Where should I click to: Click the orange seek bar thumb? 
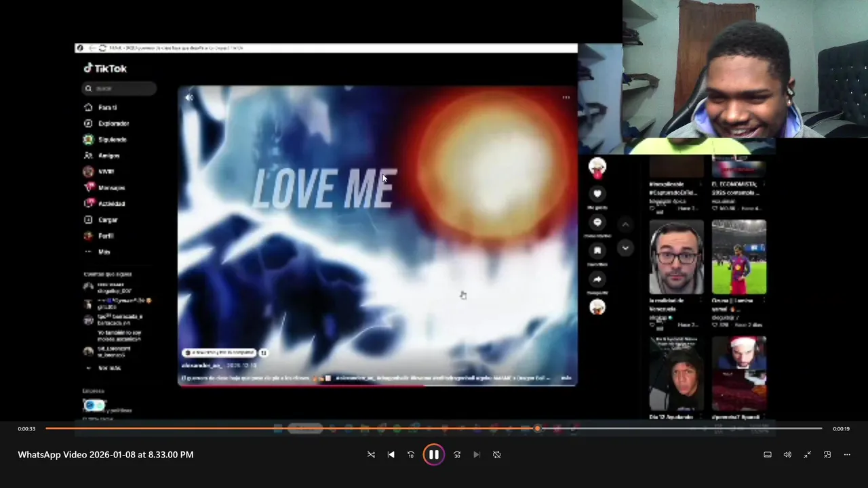coord(537,428)
